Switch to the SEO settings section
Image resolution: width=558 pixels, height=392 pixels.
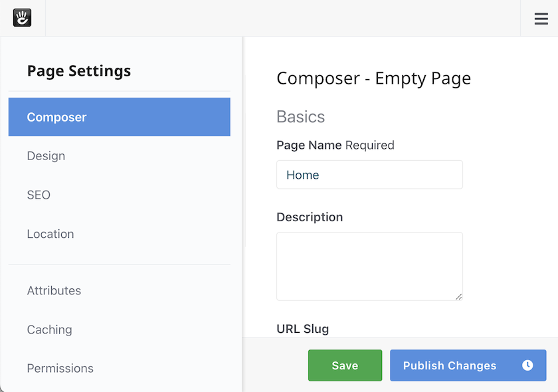[38, 195]
